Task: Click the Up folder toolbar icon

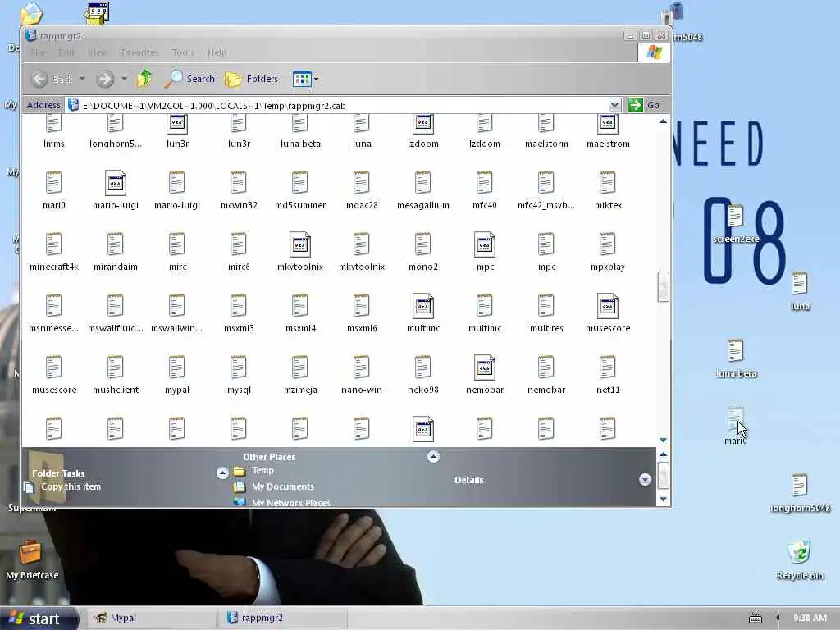Action: click(144, 79)
